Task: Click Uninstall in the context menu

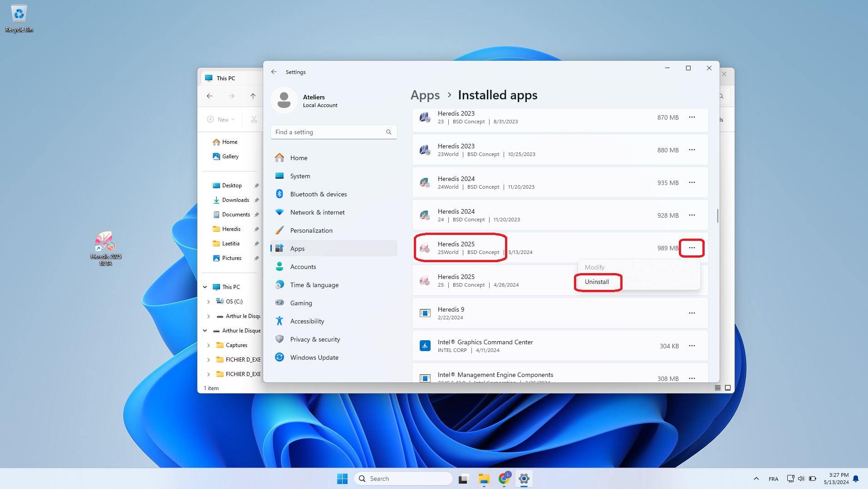Action: [x=597, y=282]
